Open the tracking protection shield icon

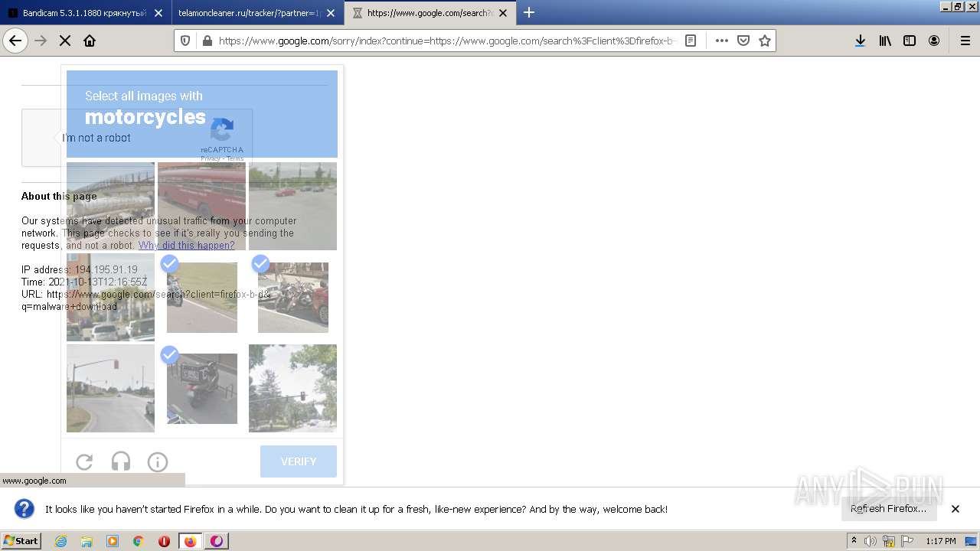[186, 41]
